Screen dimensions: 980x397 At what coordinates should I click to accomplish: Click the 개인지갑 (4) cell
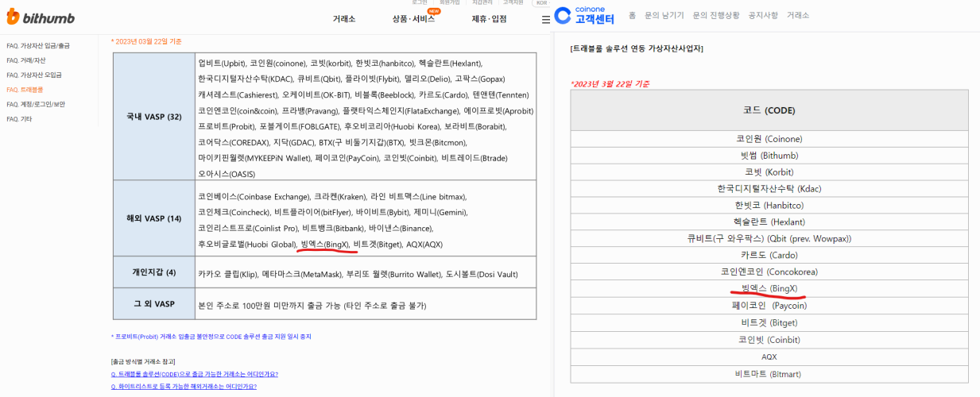(153, 272)
